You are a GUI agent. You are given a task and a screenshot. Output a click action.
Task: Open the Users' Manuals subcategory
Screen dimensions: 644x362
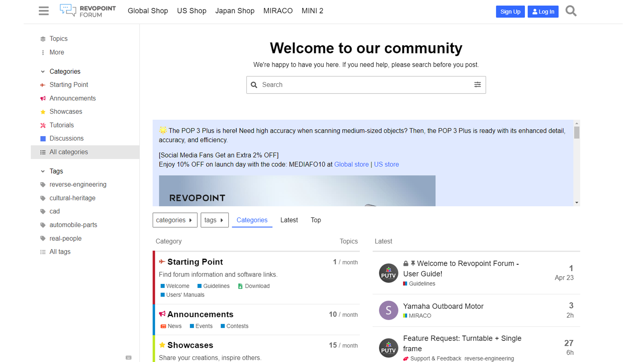click(182, 295)
